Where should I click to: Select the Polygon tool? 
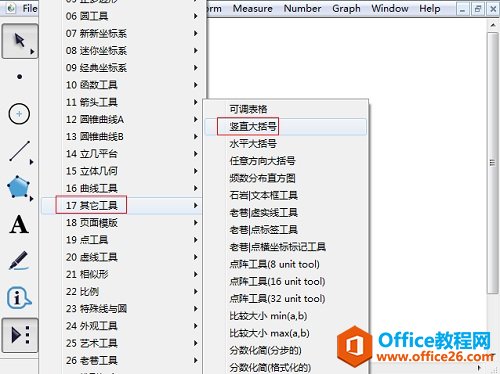19,187
